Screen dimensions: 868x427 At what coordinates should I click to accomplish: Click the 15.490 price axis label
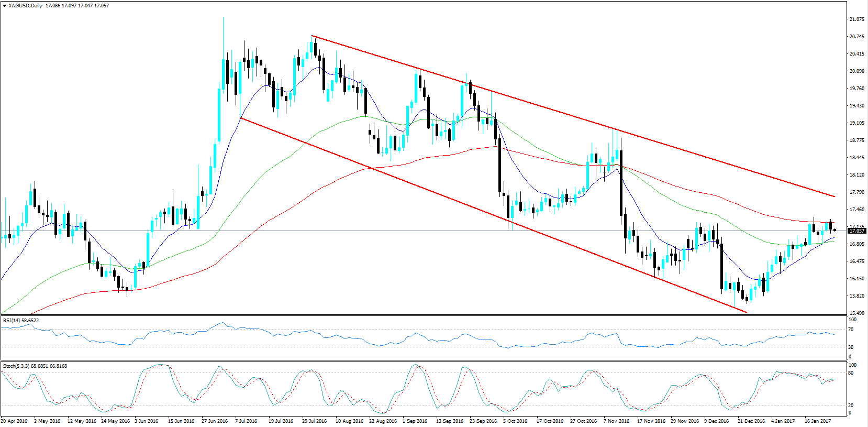point(856,313)
